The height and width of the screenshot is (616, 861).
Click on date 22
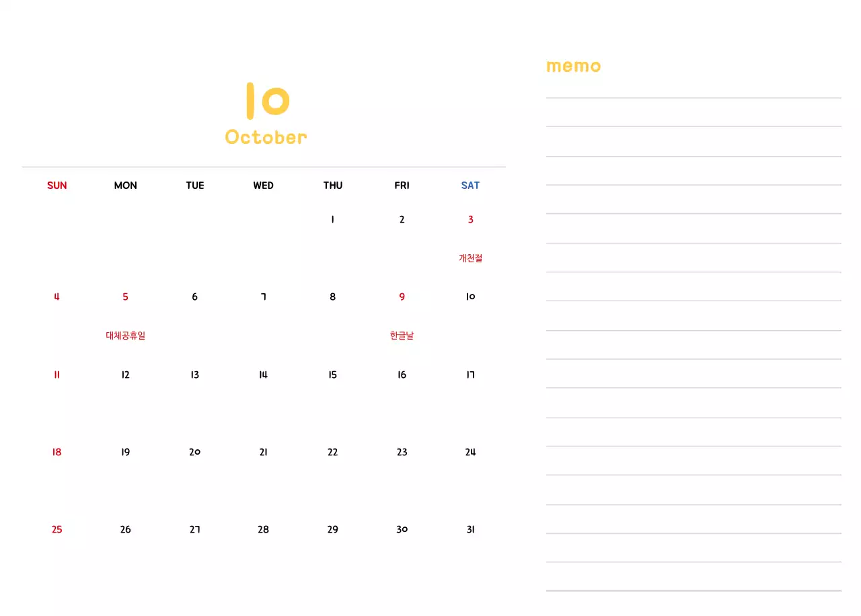332,452
